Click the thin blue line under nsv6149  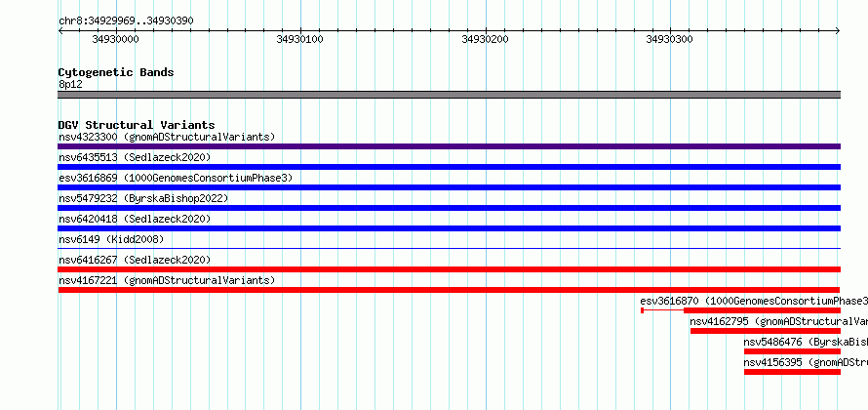tap(449, 249)
